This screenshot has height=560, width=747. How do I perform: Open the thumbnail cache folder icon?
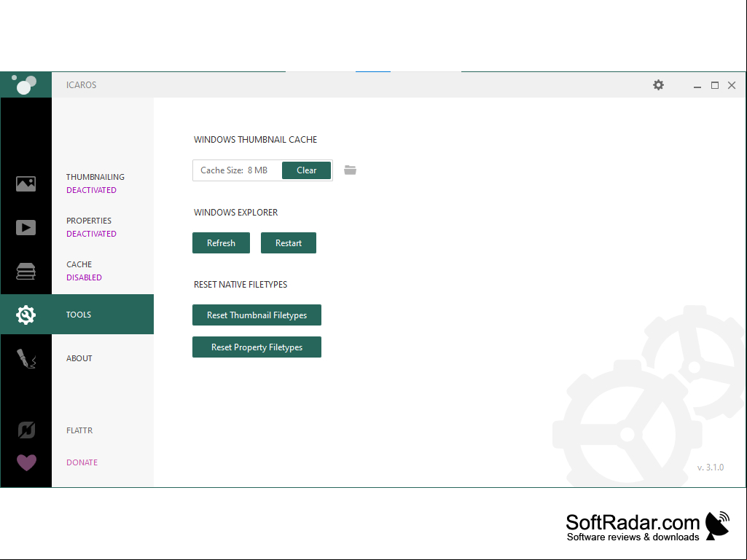(350, 170)
